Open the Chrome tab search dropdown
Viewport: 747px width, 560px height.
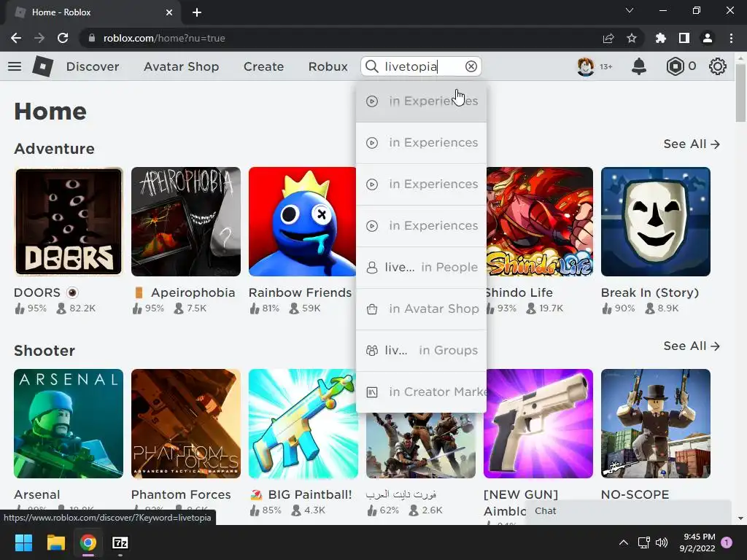[x=630, y=10]
